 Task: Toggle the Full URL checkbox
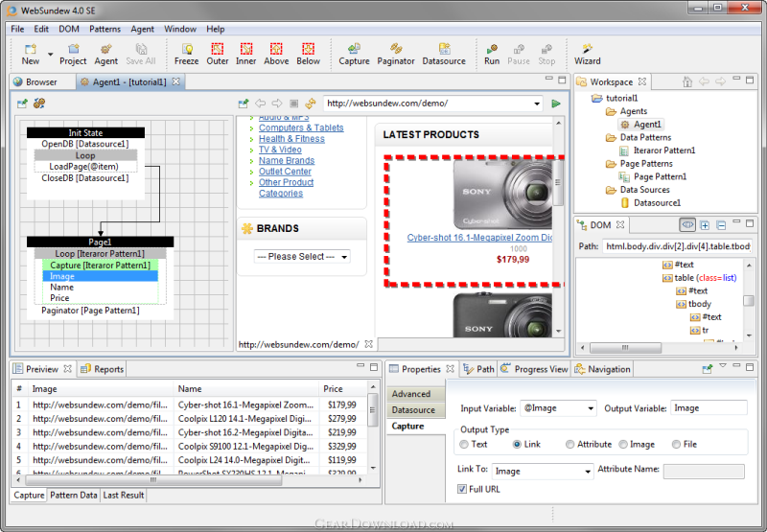tap(462, 489)
